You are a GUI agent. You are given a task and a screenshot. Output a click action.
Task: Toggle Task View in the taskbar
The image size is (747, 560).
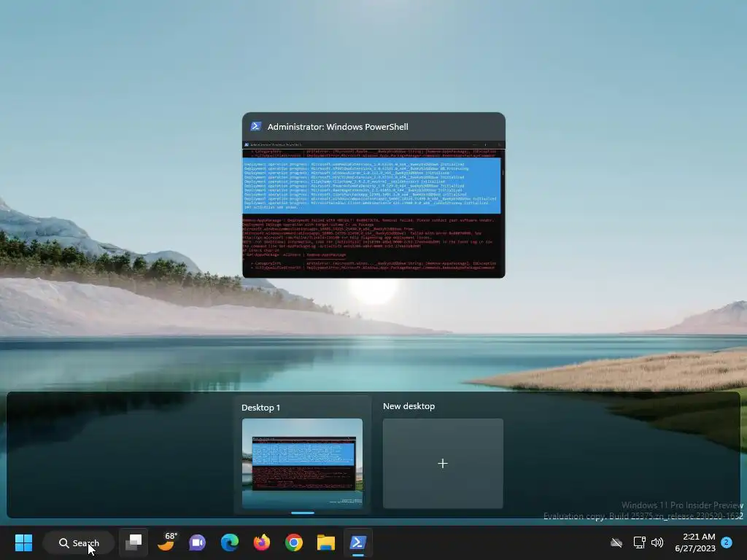pos(133,542)
